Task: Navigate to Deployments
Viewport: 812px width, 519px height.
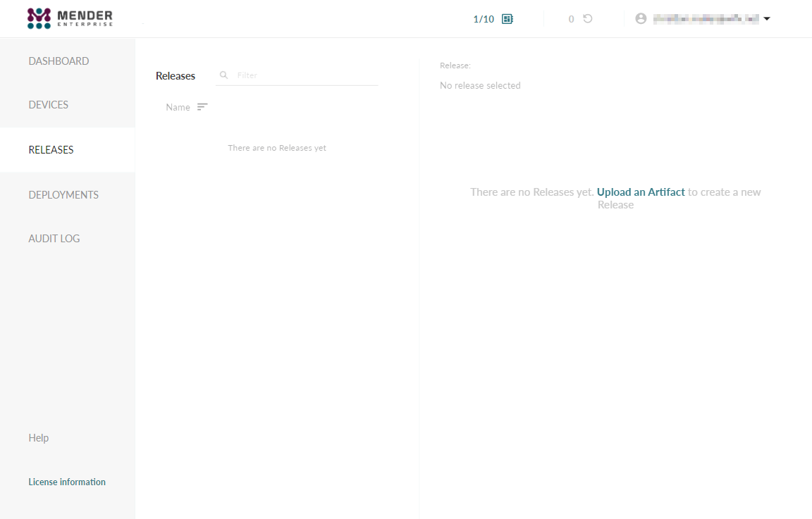Action: (x=63, y=195)
